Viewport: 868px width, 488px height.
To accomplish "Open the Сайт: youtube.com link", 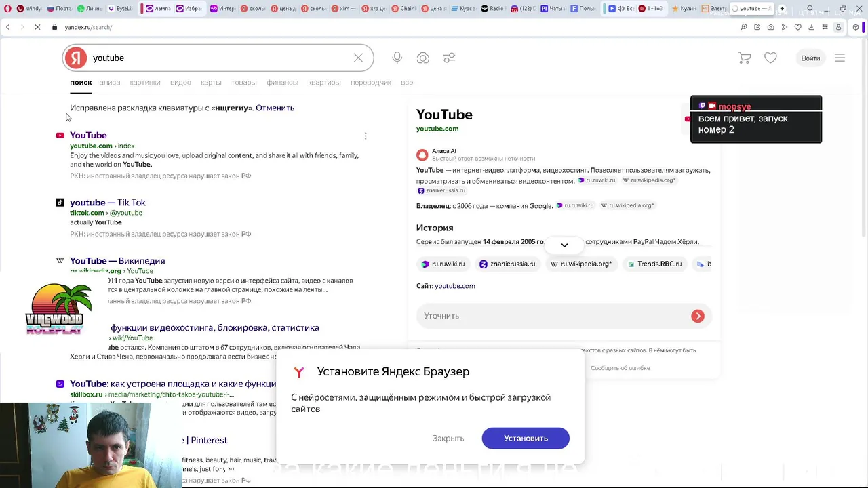I will pyautogui.click(x=454, y=285).
